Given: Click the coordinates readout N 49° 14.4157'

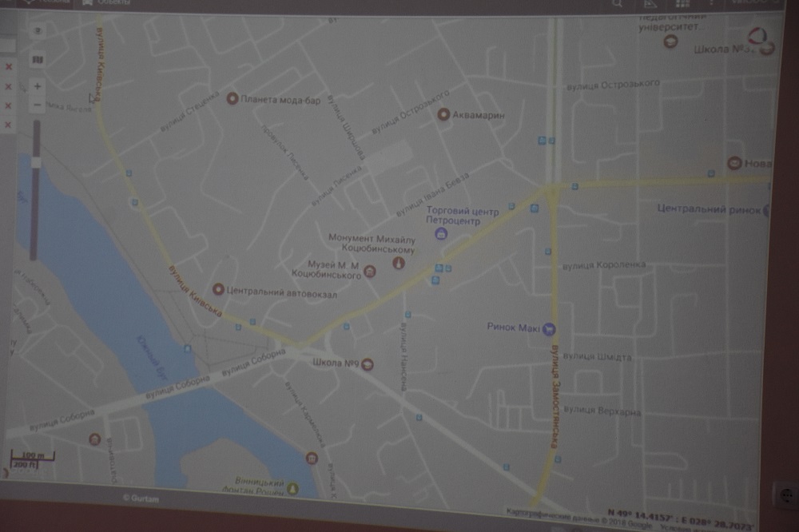Looking at the screenshot, I should [679, 518].
